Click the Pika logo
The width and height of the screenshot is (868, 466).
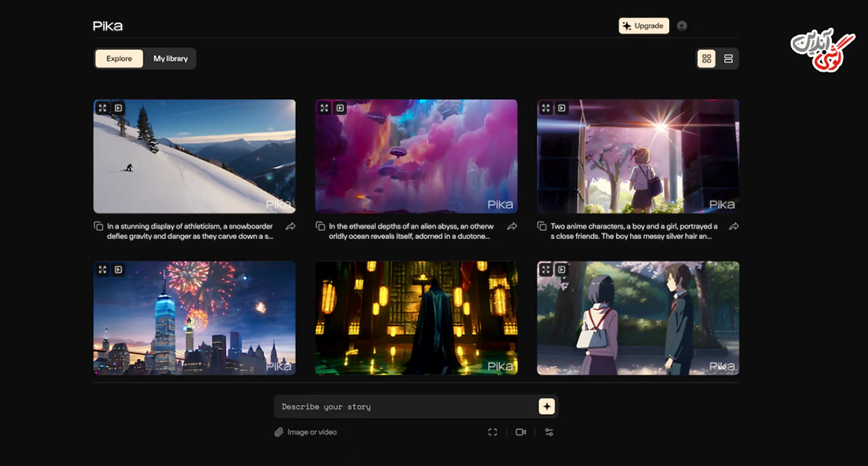click(108, 26)
